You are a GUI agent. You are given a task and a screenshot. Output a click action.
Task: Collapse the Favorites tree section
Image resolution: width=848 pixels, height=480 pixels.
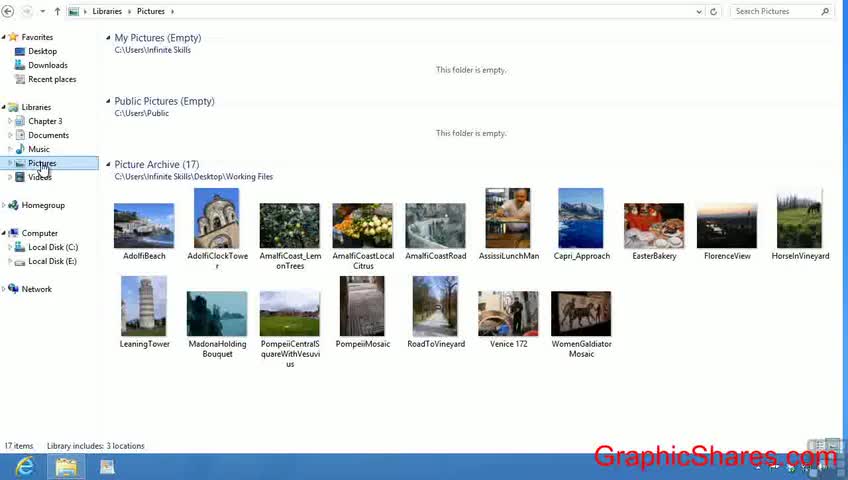(x=4, y=37)
